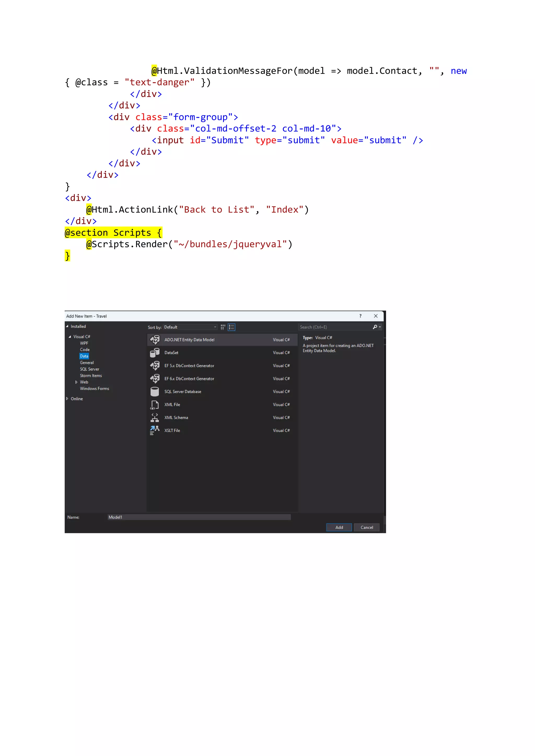Screen dimensions: 535x756
Task: Select the XSLT File template icon
Action: click(x=154, y=430)
